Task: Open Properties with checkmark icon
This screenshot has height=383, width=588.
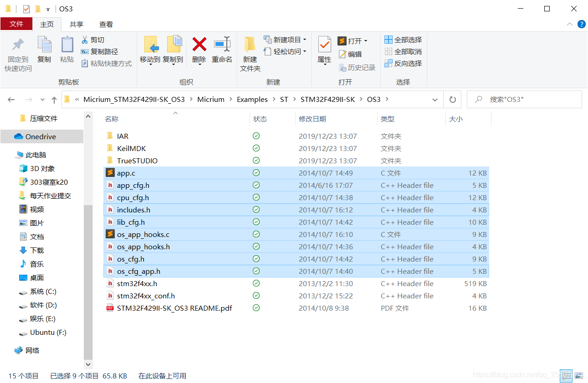Action: pos(324,45)
